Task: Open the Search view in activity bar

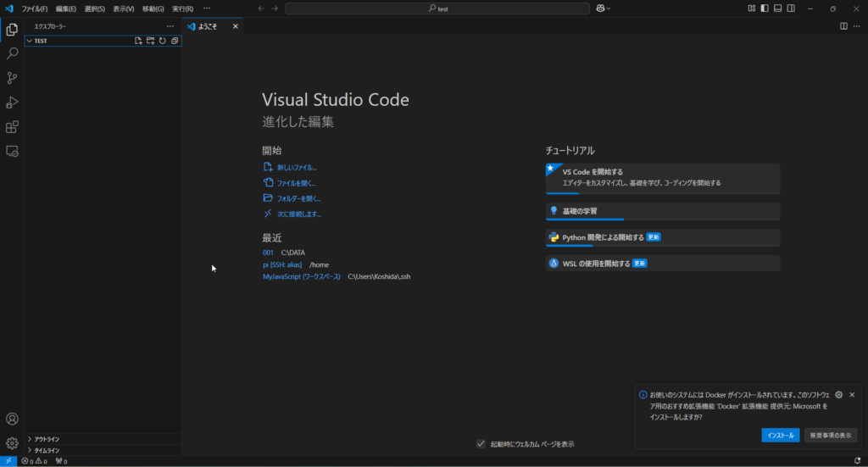Action: point(12,53)
